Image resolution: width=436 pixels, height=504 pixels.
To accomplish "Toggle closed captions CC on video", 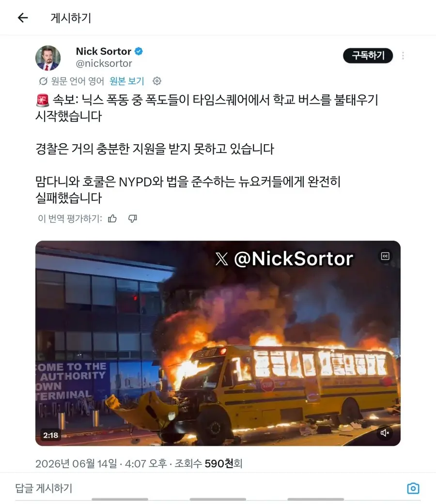I will 385,256.
